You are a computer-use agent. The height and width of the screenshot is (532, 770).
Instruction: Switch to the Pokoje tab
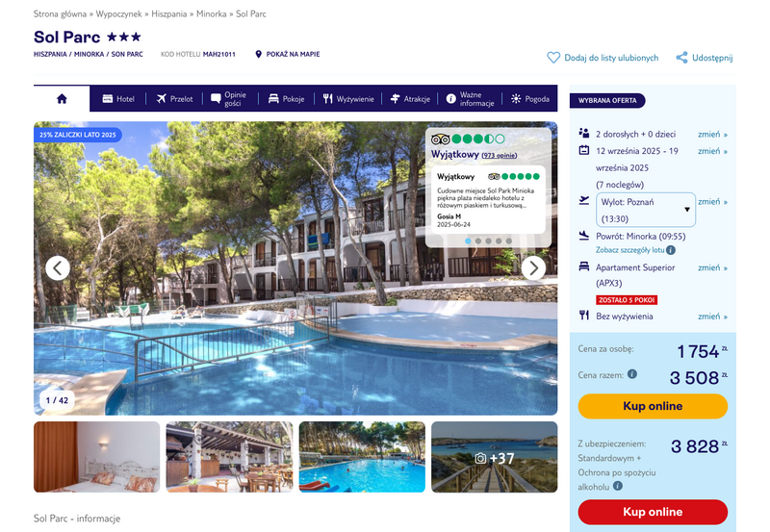pyautogui.click(x=286, y=99)
